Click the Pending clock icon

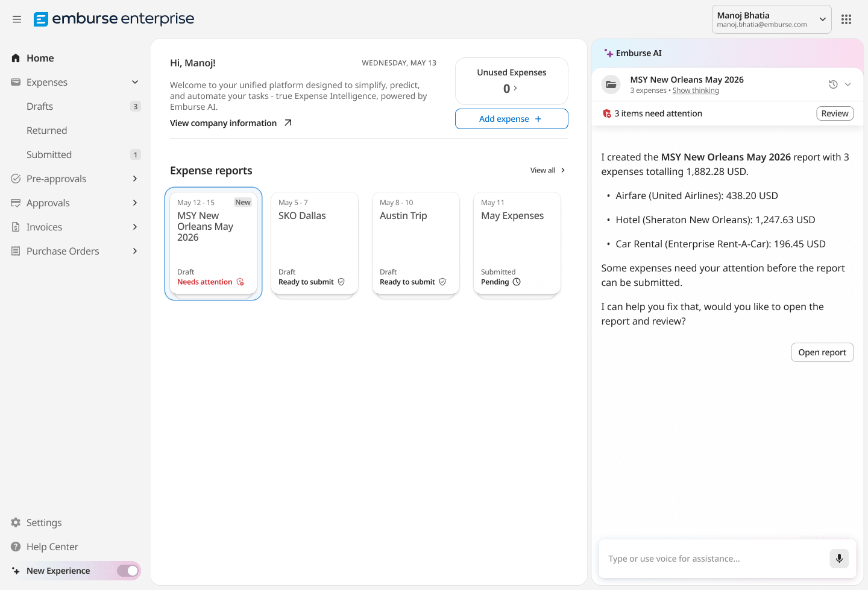click(x=517, y=282)
